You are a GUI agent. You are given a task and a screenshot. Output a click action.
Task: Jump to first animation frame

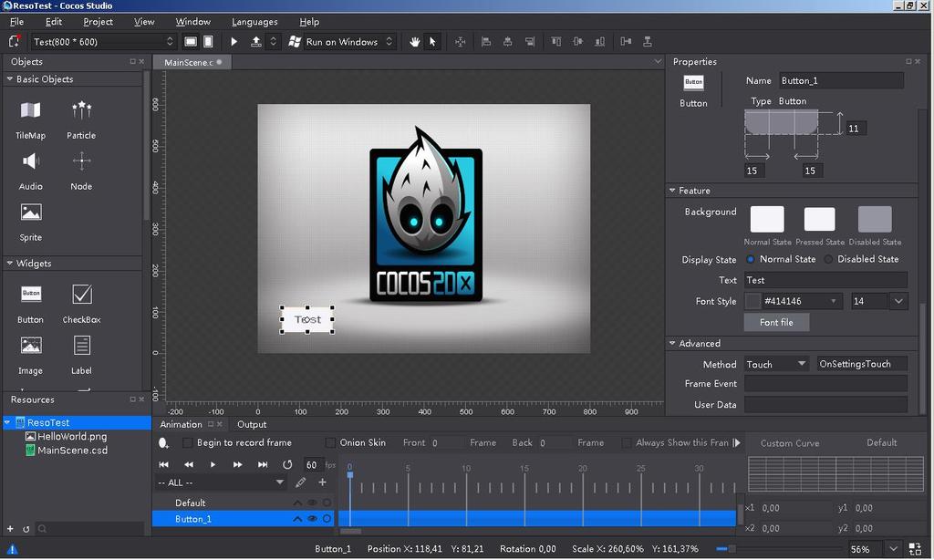click(164, 464)
